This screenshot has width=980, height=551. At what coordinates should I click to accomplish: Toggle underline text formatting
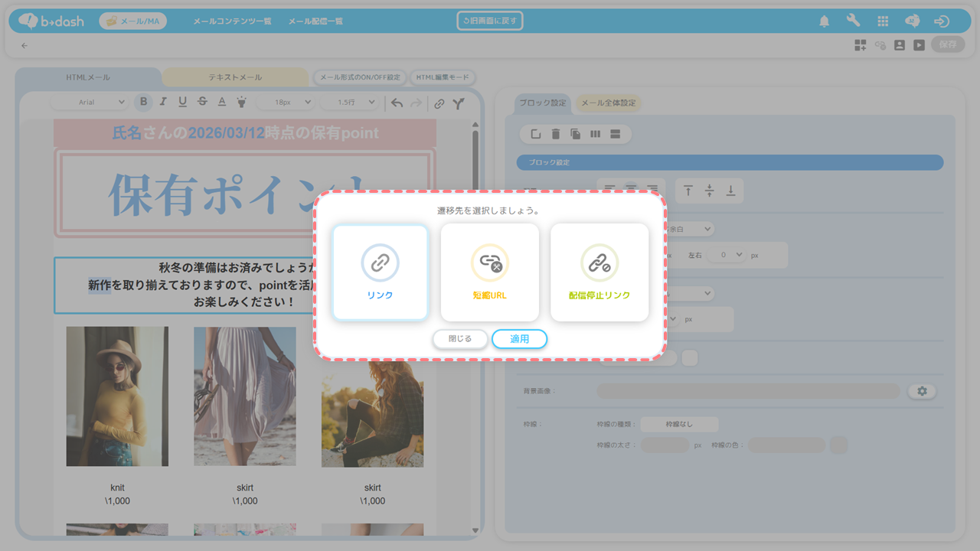point(182,103)
